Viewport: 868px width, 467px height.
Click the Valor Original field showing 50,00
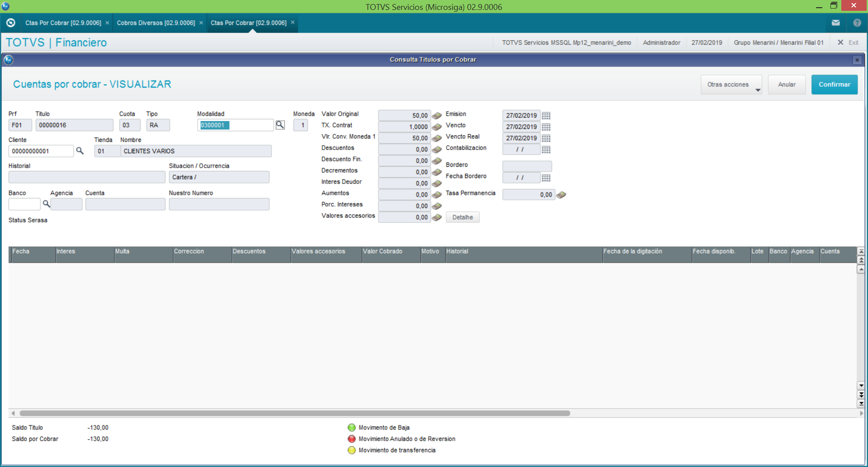pyautogui.click(x=404, y=116)
